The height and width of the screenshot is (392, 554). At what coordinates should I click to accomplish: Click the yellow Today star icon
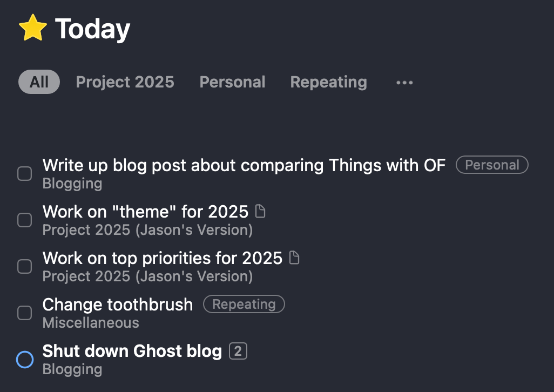point(33,28)
